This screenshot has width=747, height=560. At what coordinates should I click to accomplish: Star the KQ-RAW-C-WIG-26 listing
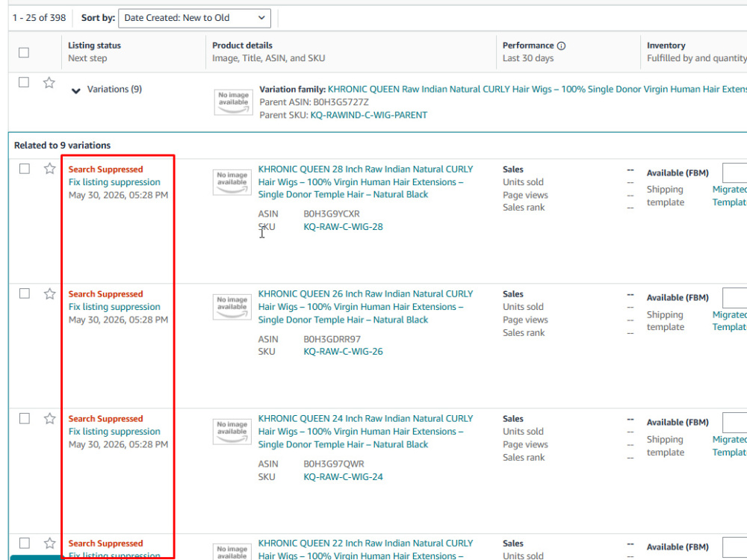(x=49, y=293)
